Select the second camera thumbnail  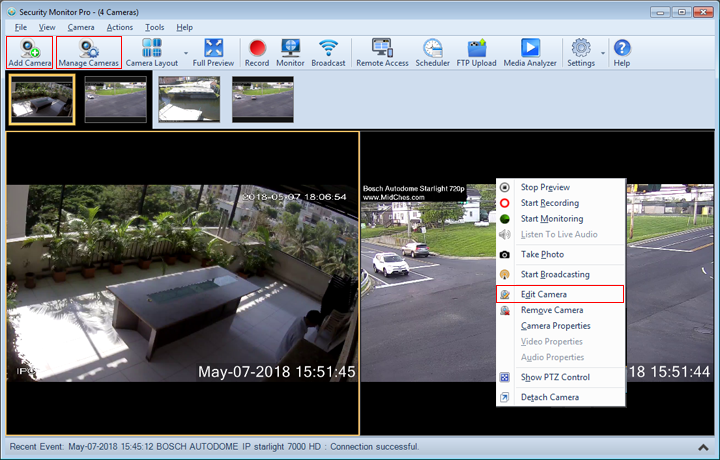point(116,100)
